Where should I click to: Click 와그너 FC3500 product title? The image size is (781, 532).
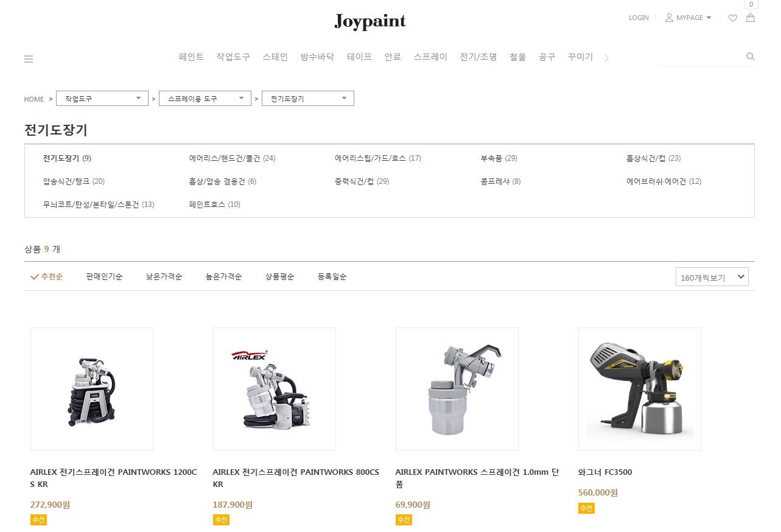tap(605, 472)
